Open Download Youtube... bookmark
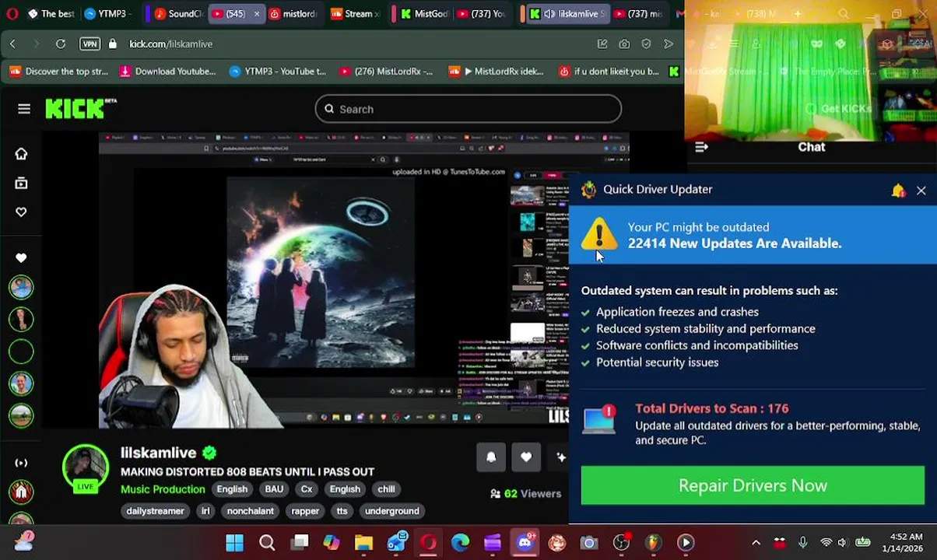 [x=167, y=72]
